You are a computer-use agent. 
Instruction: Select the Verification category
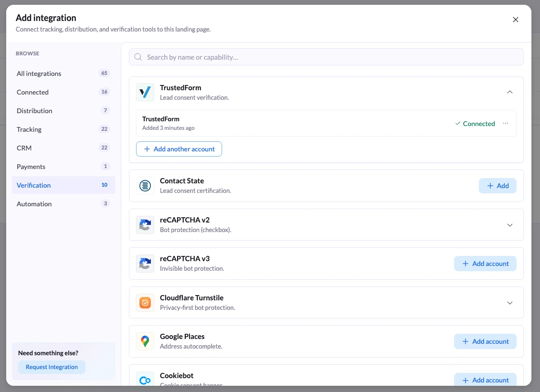[x=64, y=185]
